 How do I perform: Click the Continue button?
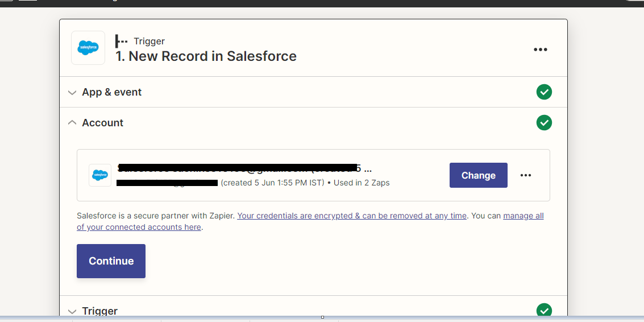pos(111,261)
